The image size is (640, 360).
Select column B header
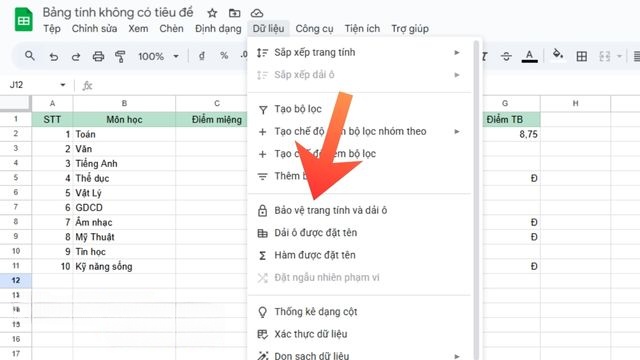point(124,103)
